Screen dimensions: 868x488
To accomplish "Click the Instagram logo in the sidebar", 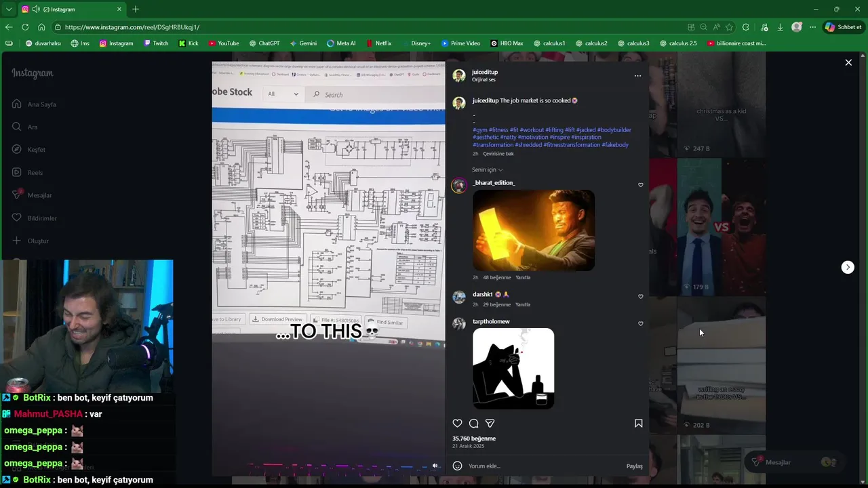I will pyautogui.click(x=32, y=73).
